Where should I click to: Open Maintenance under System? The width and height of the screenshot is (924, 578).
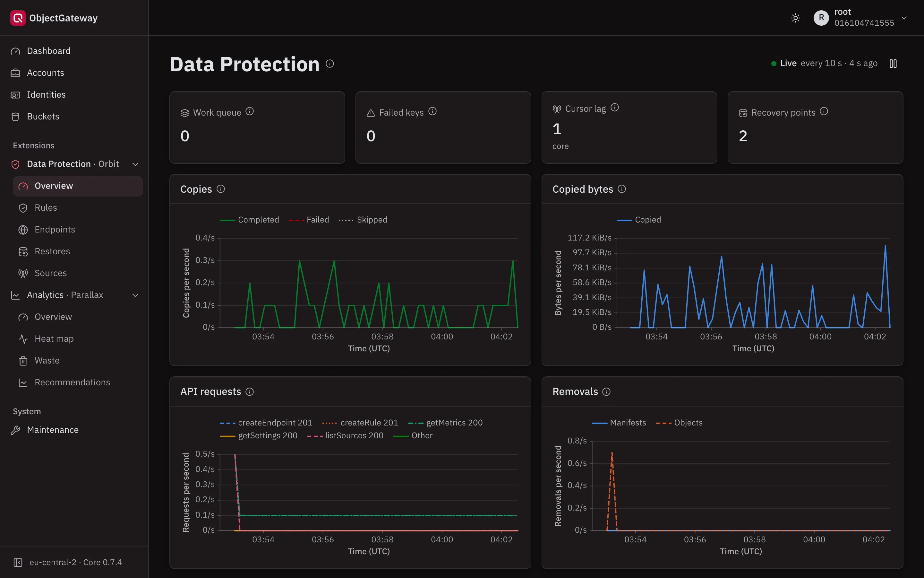(74, 430)
